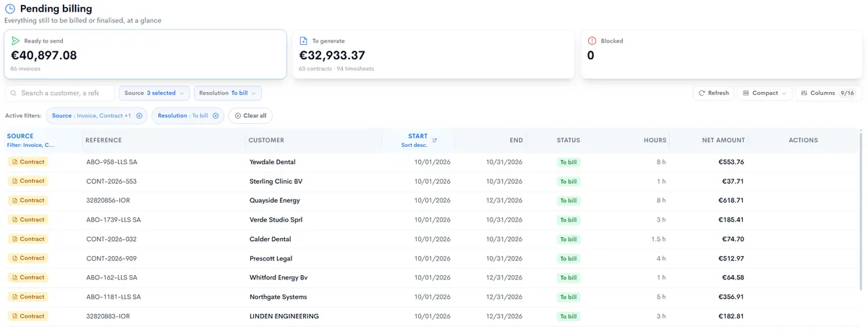
Task: Select the To generate summary card
Action: pyautogui.click(x=433, y=54)
